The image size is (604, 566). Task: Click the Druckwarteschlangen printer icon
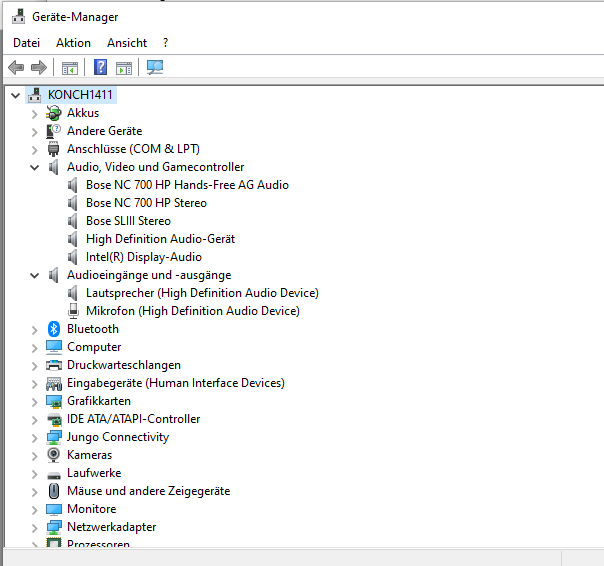click(x=54, y=365)
